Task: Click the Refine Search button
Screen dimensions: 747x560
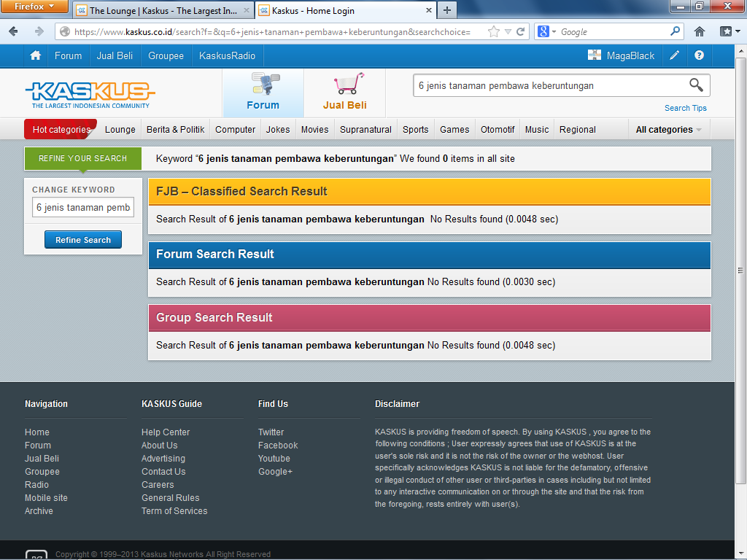Action: click(x=83, y=239)
